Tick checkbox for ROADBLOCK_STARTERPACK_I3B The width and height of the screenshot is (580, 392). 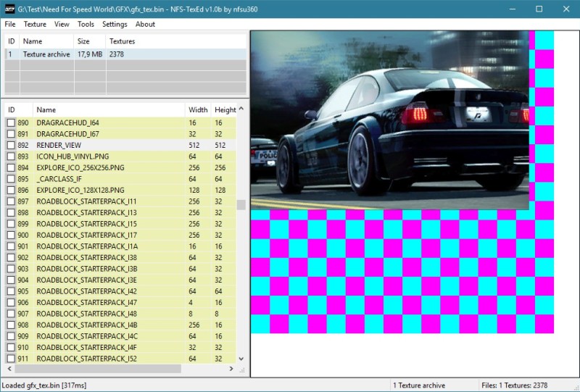click(x=11, y=269)
